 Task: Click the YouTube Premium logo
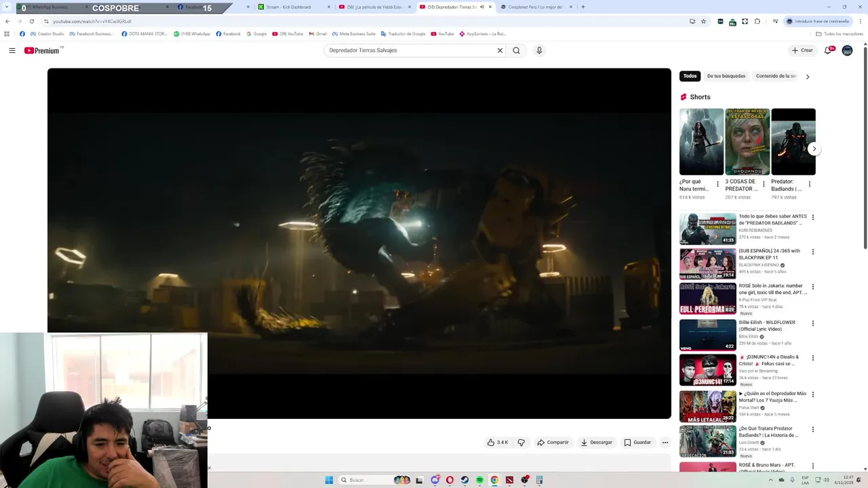[x=42, y=50]
